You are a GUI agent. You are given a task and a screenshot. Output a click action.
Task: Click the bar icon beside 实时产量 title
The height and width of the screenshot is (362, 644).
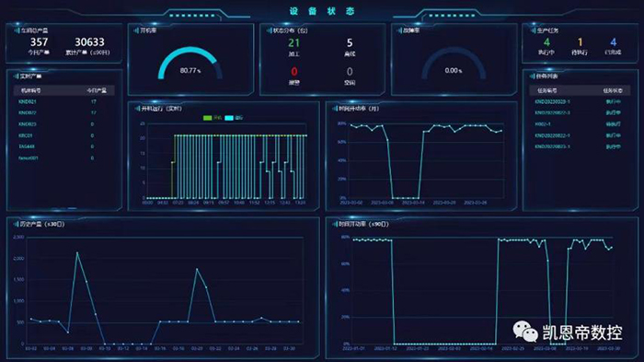click(x=17, y=76)
